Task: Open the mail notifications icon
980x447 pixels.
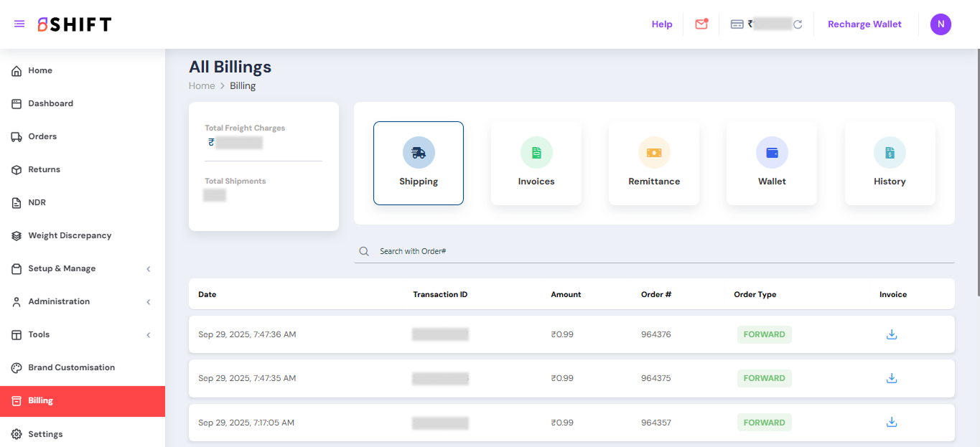Action: click(x=701, y=24)
